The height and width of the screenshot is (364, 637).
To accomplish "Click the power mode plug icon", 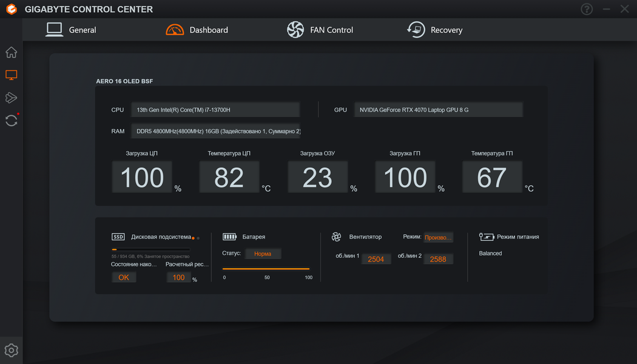I will 487,237.
